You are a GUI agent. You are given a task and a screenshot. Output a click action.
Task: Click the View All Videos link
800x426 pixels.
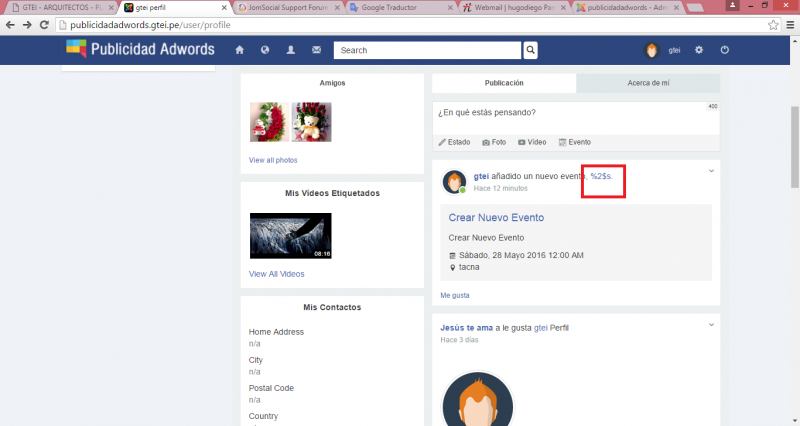point(277,274)
